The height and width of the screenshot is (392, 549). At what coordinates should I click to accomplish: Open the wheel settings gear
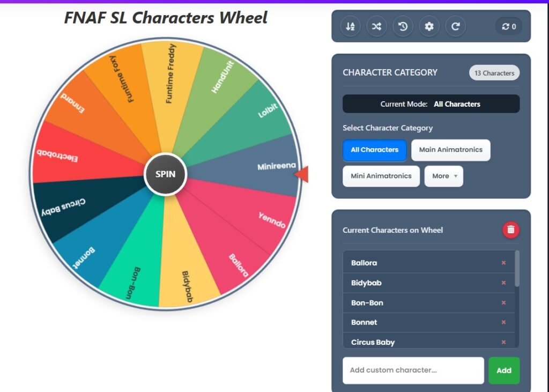pyautogui.click(x=429, y=26)
